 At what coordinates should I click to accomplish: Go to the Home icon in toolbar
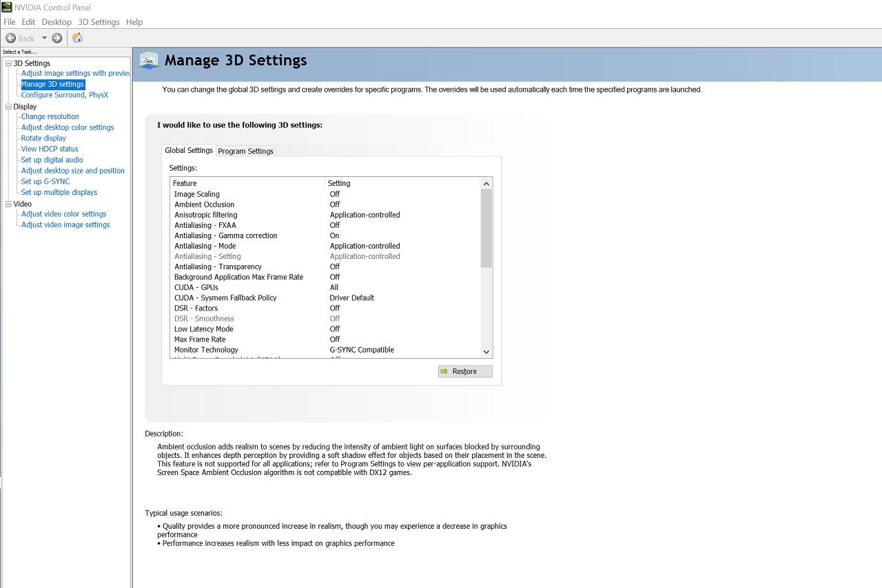(x=77, y=38)
